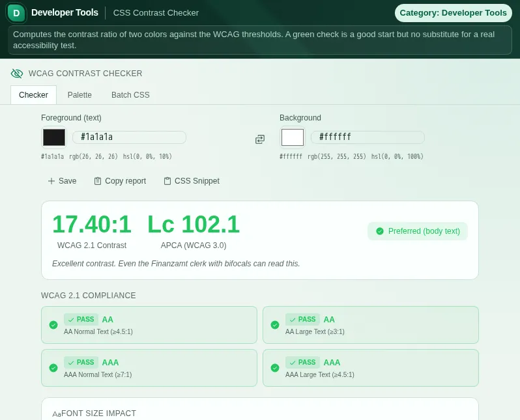Click the AAA Normal Text (≥7:1) label
The width and height of the screenshot is (520, 420).
(98, 374)
